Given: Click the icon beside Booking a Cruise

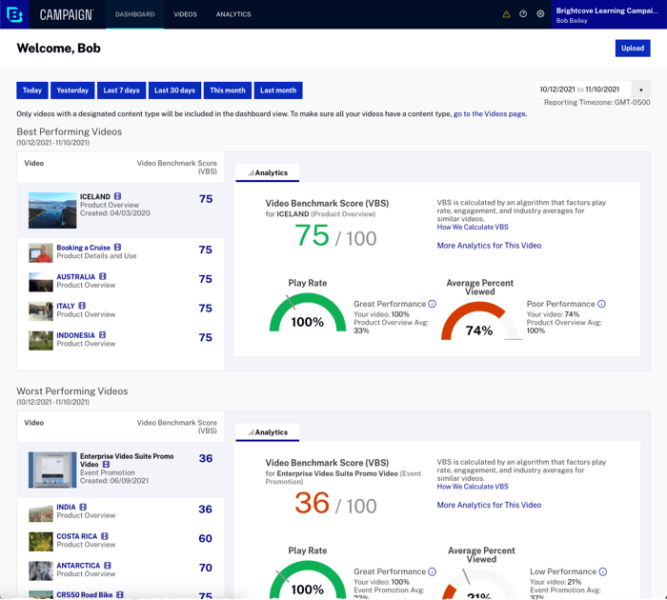Looking at the screenshot, I should click(117, 247).
